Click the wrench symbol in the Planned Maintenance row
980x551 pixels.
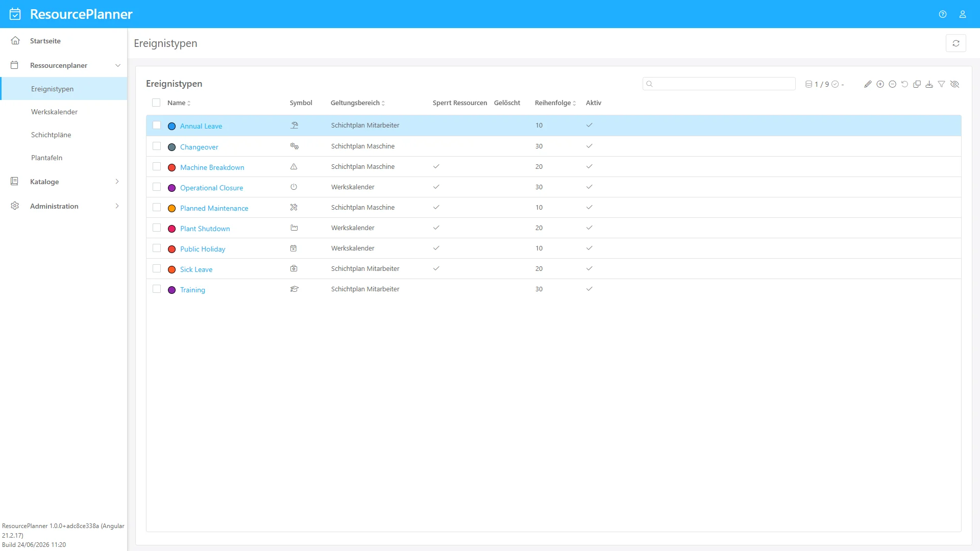[294, 208]
